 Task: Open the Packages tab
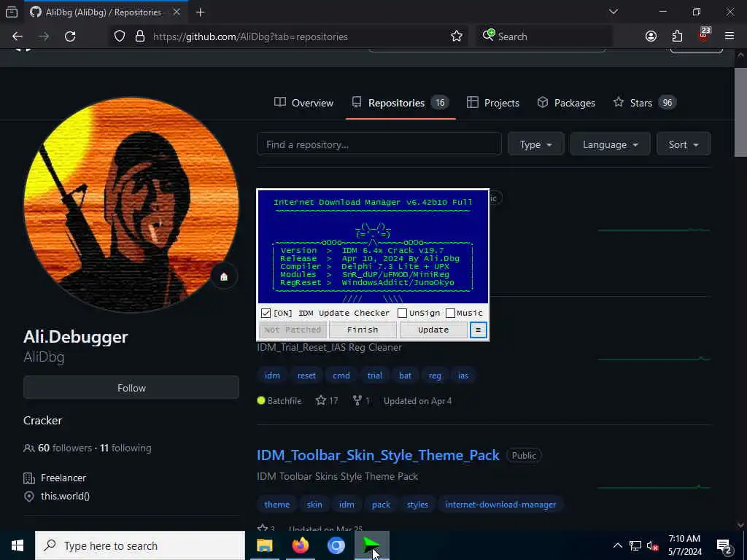pyautogui.click(x=566, y=103)
